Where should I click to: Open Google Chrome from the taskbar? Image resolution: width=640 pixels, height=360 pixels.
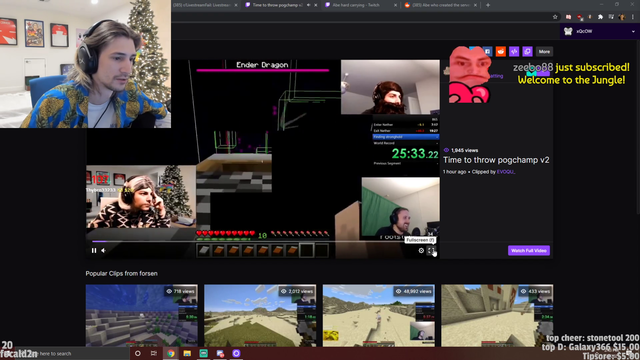[171, 353]
